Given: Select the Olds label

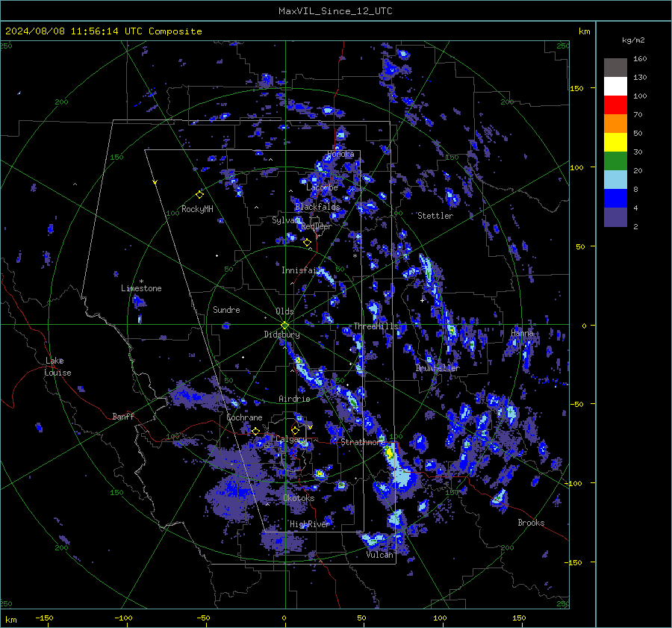Looking at the screenshot, I should coord(284,311).
